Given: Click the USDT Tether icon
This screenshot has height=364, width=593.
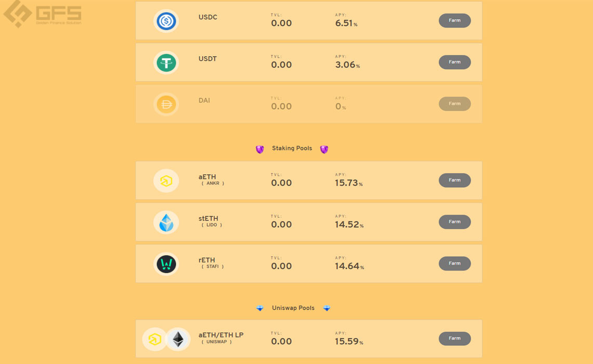Looking at the screenshot, I should tap(166, 62).
